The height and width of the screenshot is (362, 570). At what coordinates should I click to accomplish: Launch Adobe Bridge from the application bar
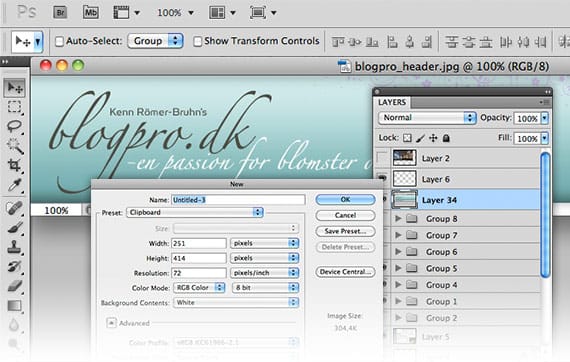60,13
